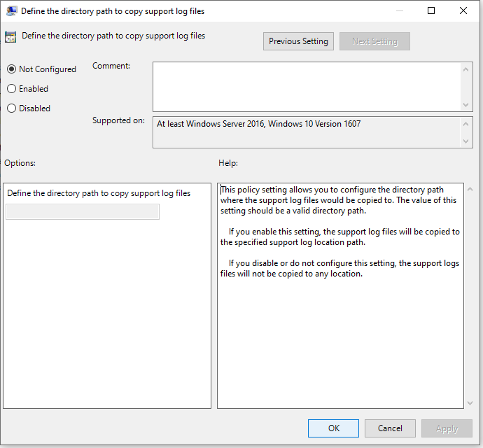Click the Help text starting 'This policy setting'

tap(338, 200)
